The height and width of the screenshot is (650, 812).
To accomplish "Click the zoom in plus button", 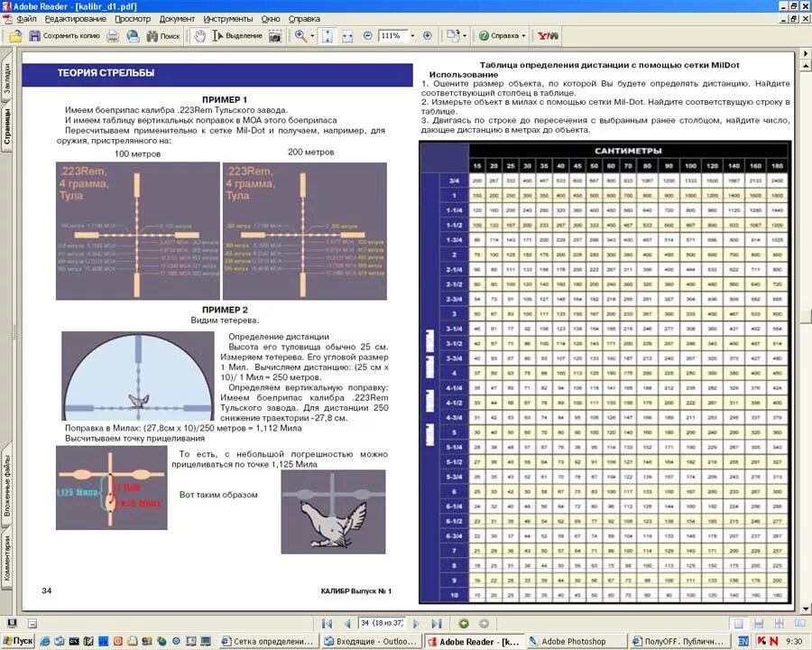I will 428,36.
